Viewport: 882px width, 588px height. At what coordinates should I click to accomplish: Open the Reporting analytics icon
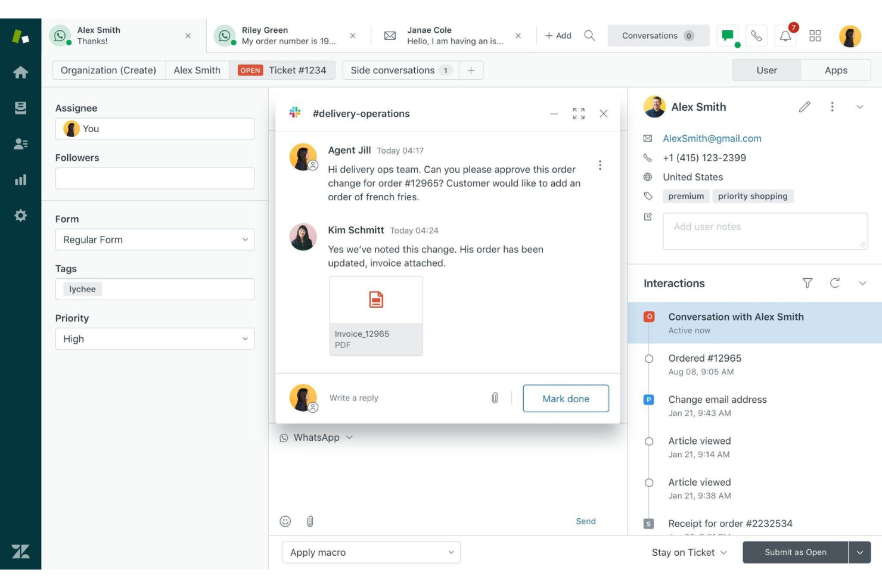[x=21, y=179]
